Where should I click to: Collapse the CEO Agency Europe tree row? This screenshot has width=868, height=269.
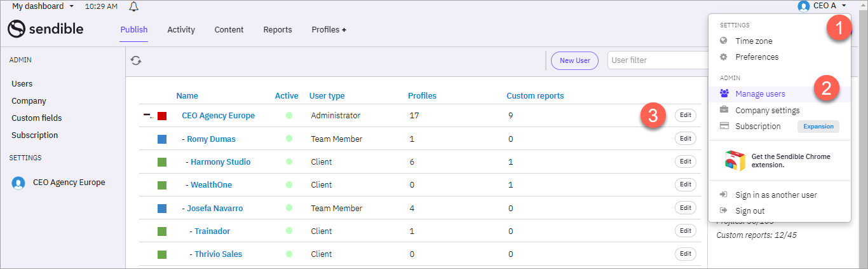pos(148,116)
